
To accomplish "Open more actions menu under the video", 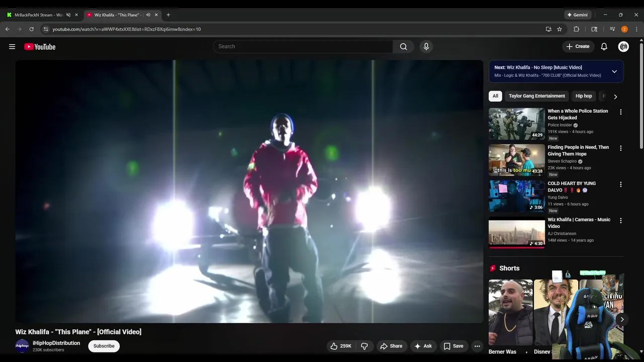I will (477, 346).
